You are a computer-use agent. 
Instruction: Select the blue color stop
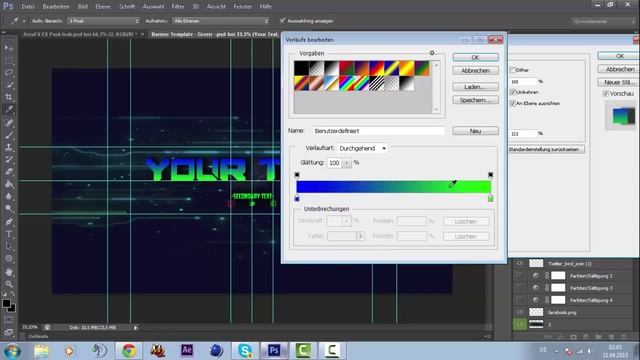tap(297, 198)
